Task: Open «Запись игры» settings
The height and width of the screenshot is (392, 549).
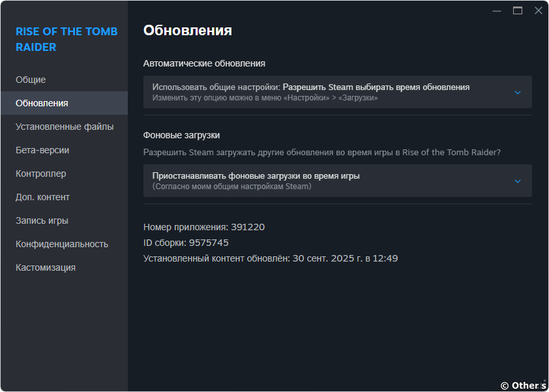Action: 42,220
